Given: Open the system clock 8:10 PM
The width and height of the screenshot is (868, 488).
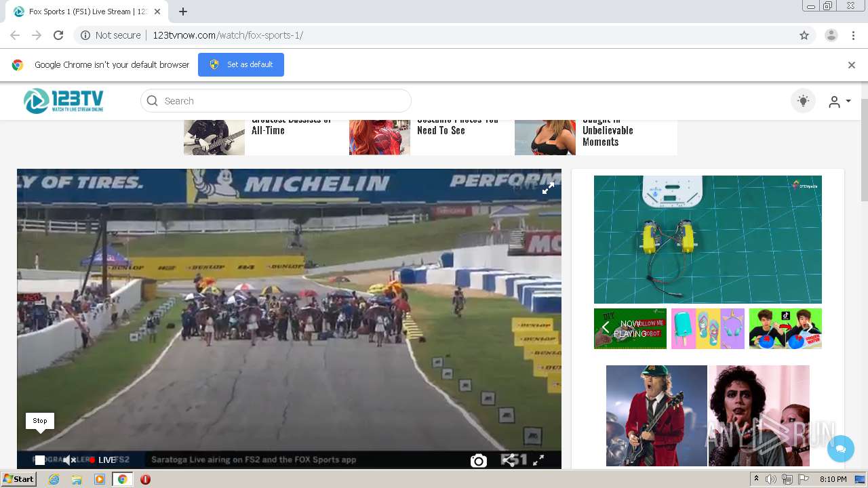Looking at the screenshot, I should 833,479.
